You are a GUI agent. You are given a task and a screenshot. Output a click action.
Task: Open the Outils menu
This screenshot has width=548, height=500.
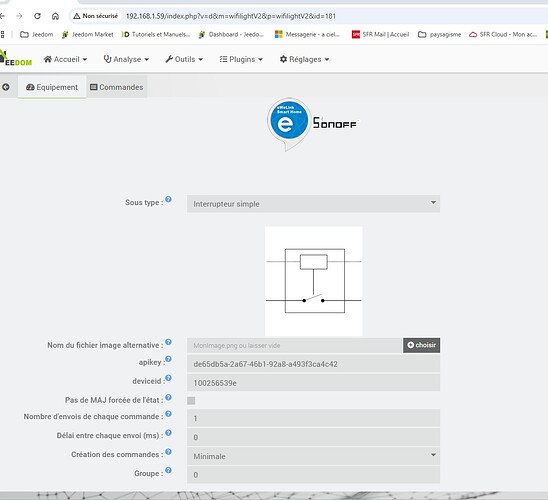(184, 59)
